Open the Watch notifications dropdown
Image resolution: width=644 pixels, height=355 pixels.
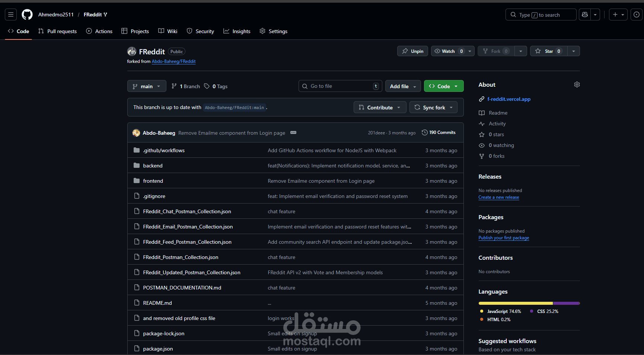click(x=453, y=51)
